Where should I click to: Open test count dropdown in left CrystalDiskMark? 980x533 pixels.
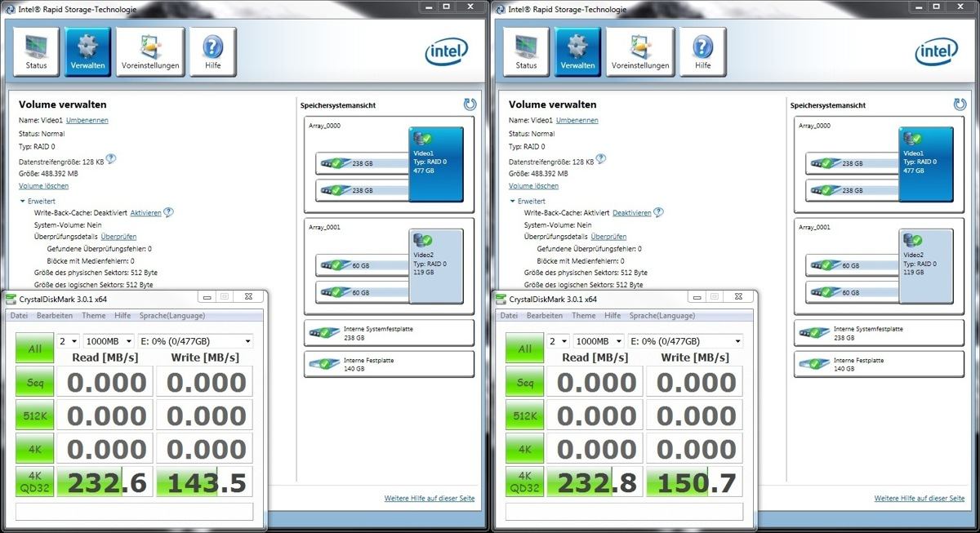(x=68, y=341)
